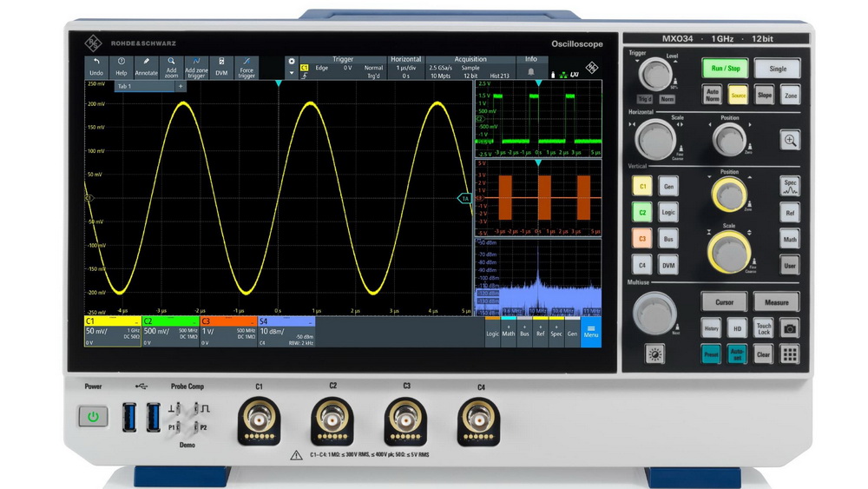The height and width of the screenshot is (489, 868).
Task: Click the Add zoom magnifier icon
Action: (x=171, y=66)
